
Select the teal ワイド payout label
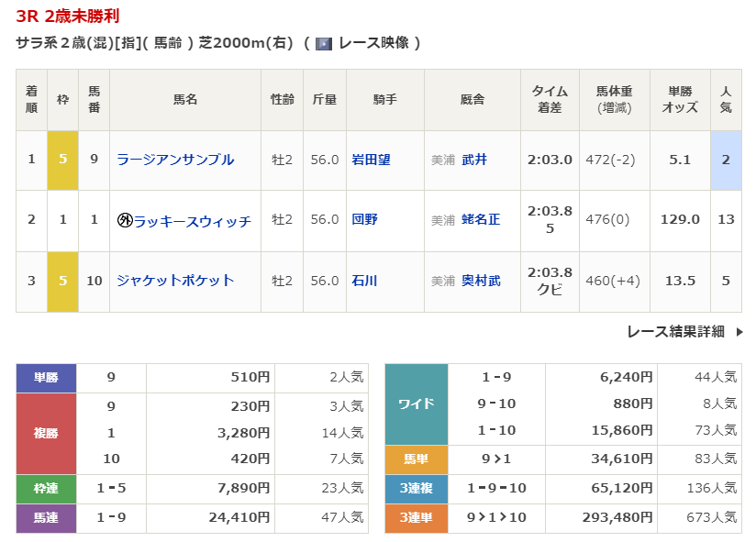point(416,404)
